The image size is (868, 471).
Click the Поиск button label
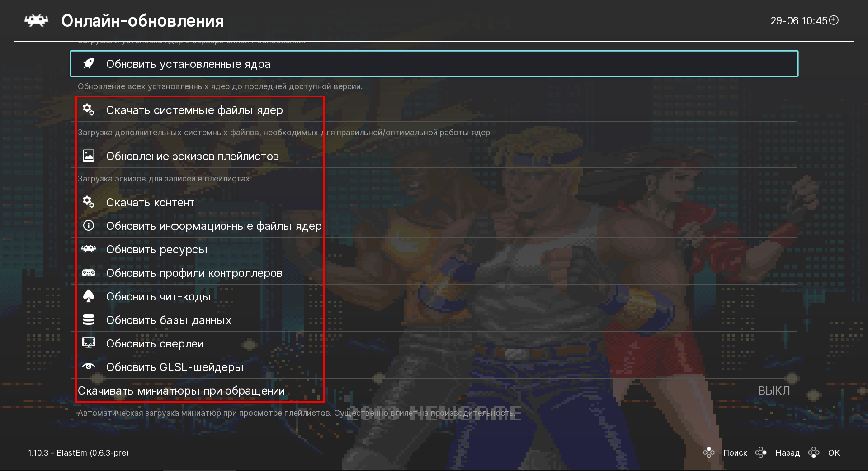point(735,452)
